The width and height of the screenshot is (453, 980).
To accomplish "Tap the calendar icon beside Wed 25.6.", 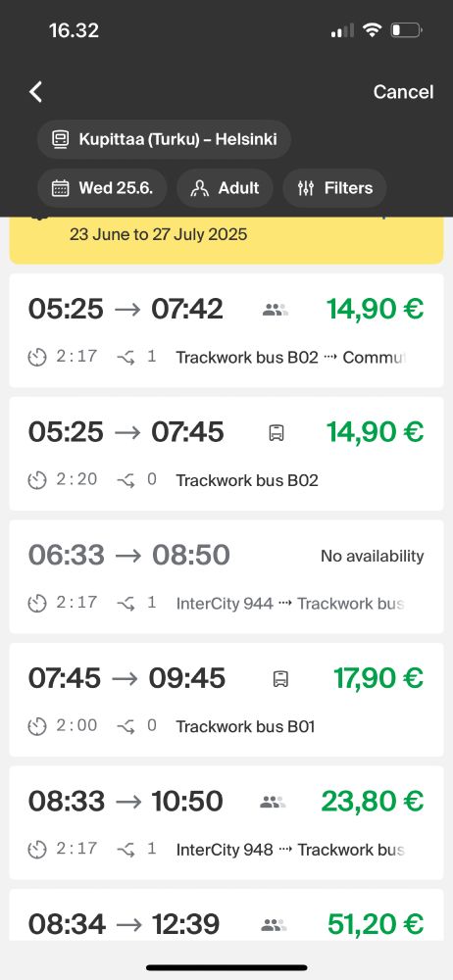I will [x=60, y=188].
